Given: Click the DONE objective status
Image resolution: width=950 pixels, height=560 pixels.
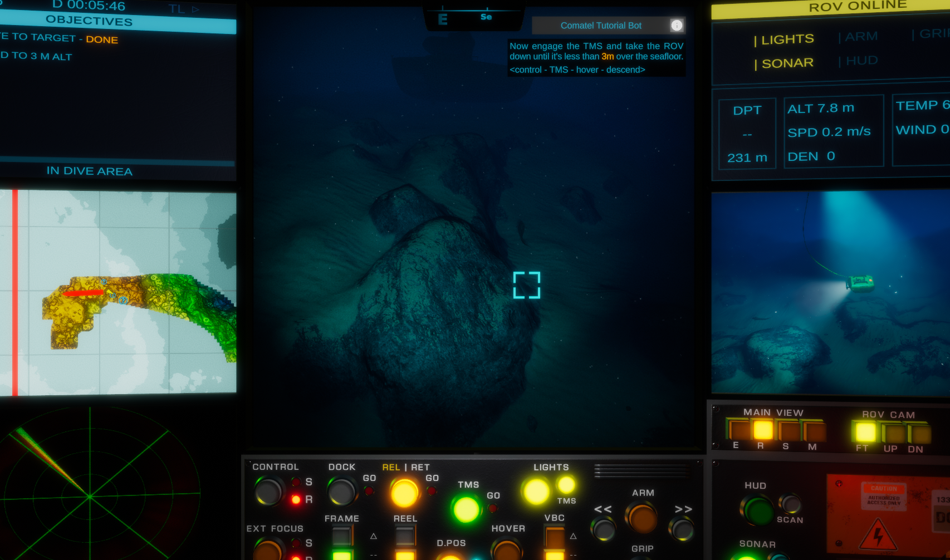Looking at the screenshot, I should click(102, 40).
